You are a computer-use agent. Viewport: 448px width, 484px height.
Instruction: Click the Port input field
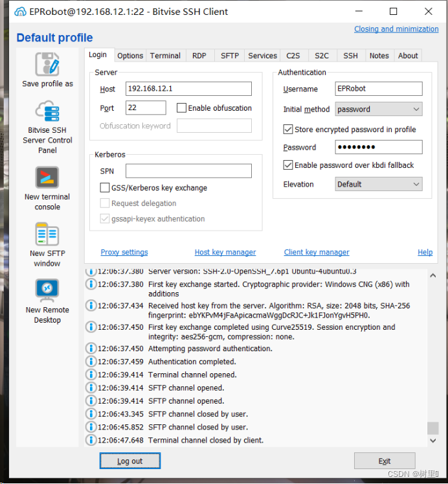click(x=146, y=108)
